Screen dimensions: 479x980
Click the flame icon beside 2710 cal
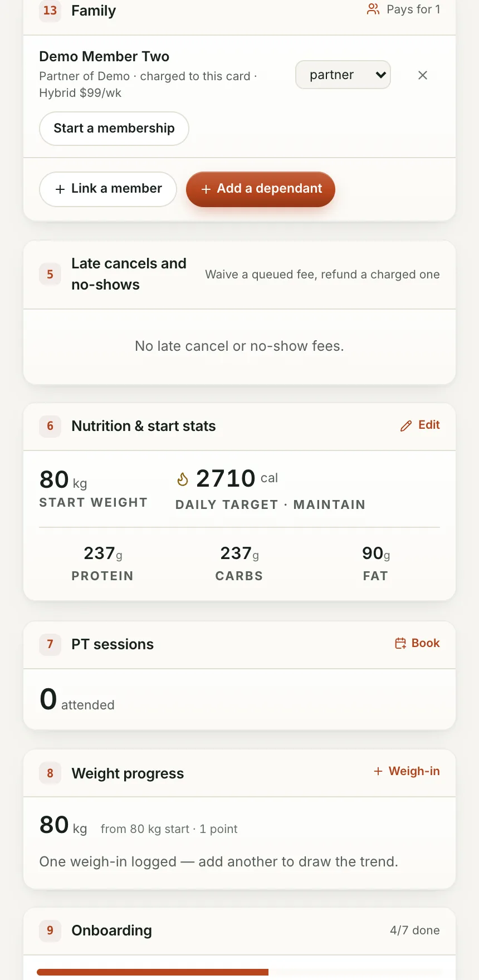click(x=183, y=479)
